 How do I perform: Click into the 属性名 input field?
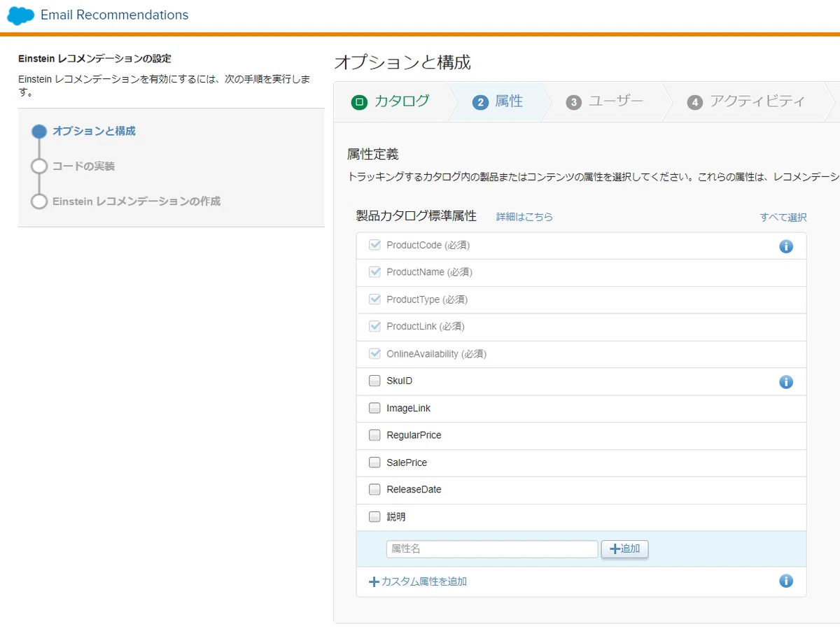[492, 549]
